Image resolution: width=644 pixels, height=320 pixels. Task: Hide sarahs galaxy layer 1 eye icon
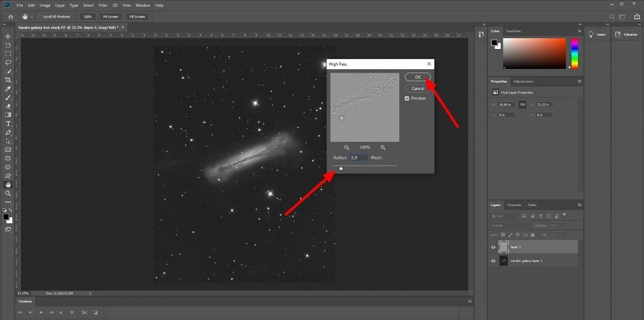(493, 261)
